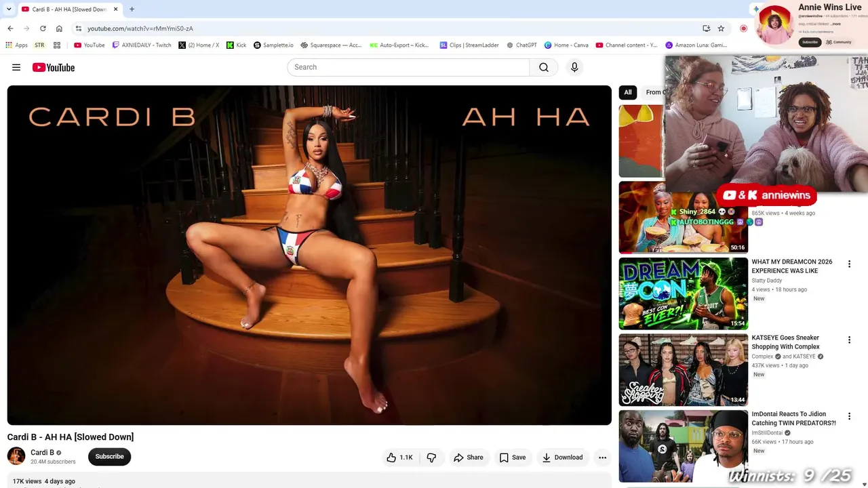Open options menu for KATSEYE video
The width and height of the screenshot is (868, 488).
(x=849, y=340)
